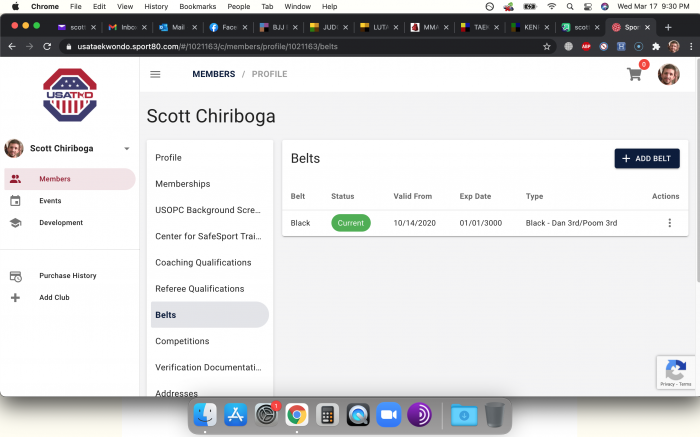Click Purchase History in the sidebar
The image size is (700, 437).
[70, 276]
